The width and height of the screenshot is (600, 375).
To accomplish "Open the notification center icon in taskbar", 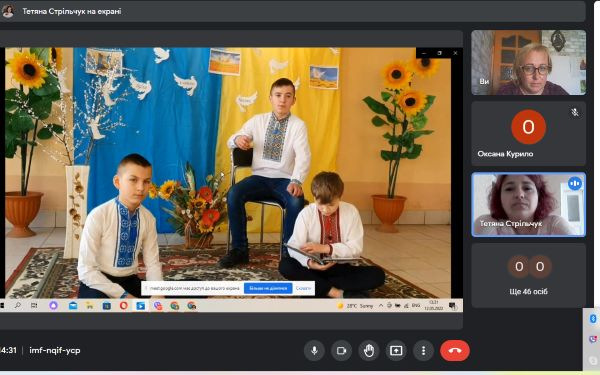I will click(452, 305).
